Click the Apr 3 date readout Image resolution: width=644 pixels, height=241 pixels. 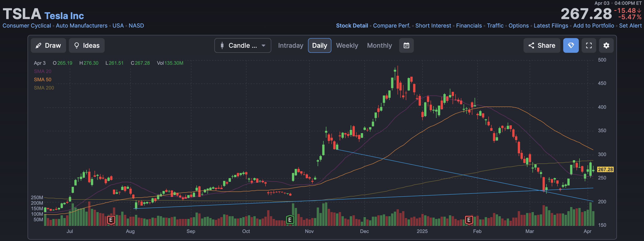pyautogui.click(x=40, y=63)
